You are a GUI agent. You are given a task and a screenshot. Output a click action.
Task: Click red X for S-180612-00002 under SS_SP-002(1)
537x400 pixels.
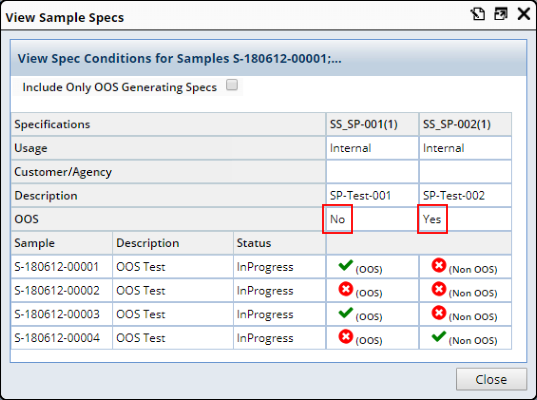pos(439,289)
